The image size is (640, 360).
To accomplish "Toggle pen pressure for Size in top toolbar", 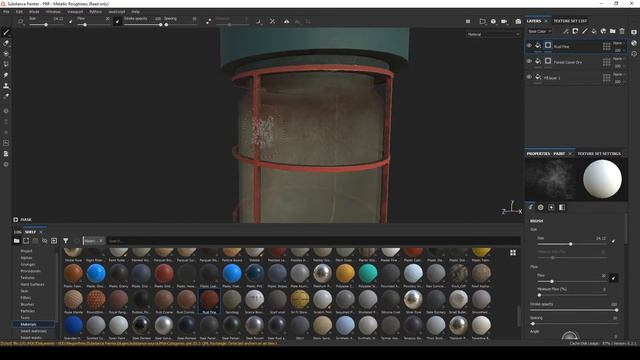I will (70, 21).
